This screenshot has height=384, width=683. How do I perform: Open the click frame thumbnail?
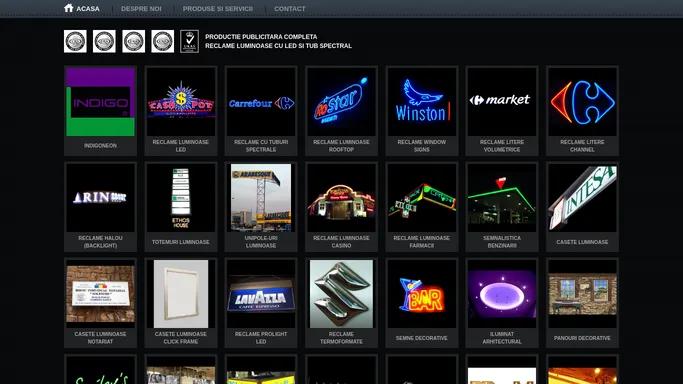coord(181,294)
